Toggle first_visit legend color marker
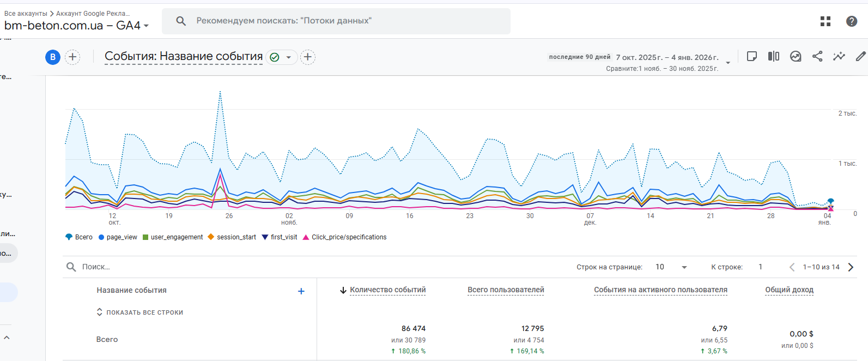Image resolution: width=868 pixels, height=361 pixels. (265, 237)
